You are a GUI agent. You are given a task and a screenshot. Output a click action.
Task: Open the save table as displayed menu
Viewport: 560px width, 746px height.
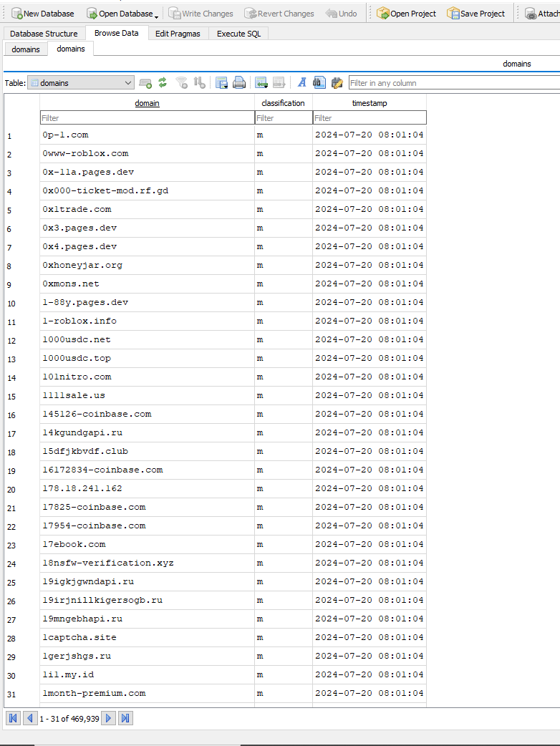point(221,83)
